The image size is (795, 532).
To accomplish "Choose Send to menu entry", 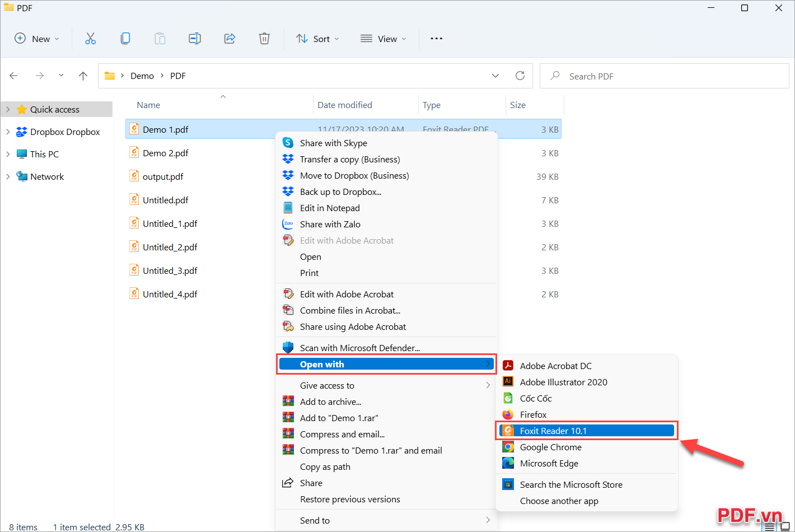I will (x=386, y=520).
